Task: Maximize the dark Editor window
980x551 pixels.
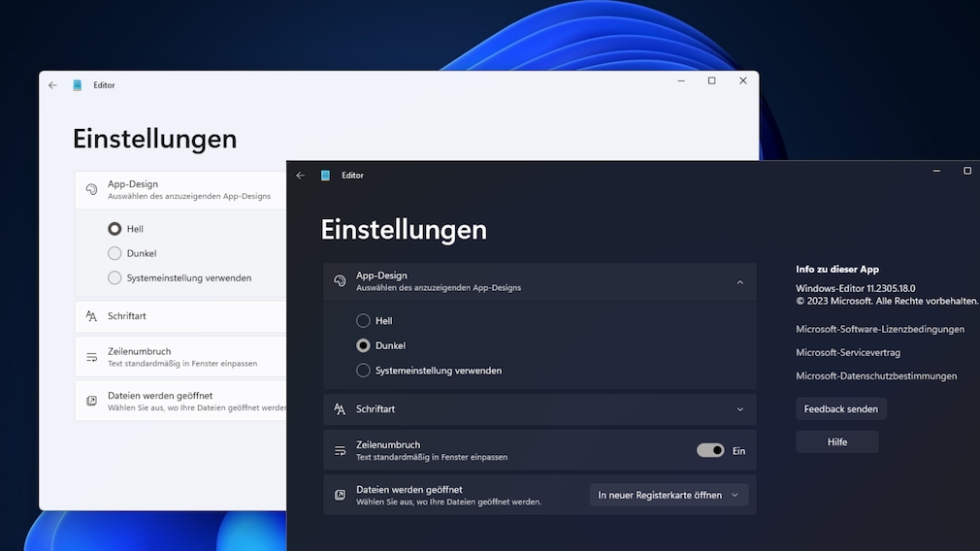Action: coord(967,171)
